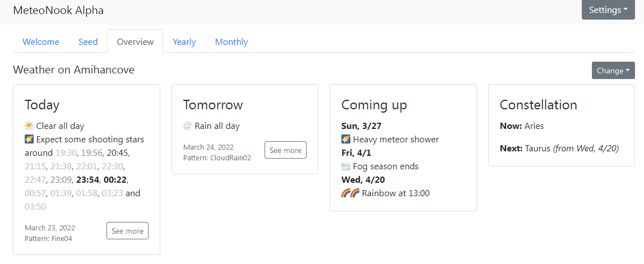Click the sun icon beside Clear all day
The image size is (644, 264).
point(29,126)
